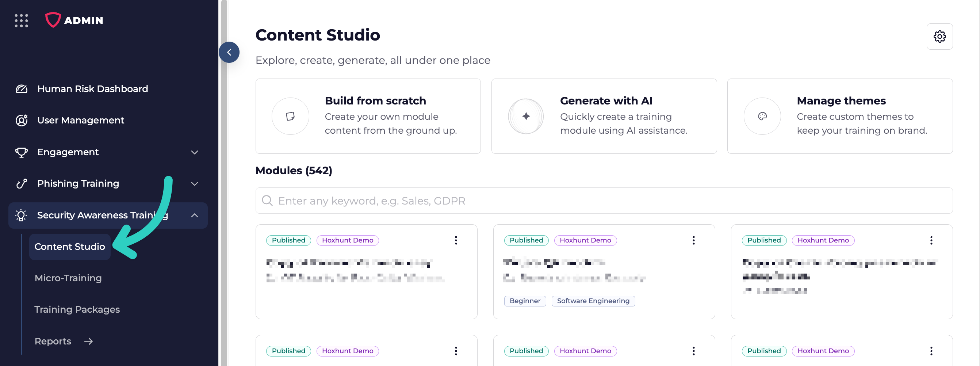Choose the Generate with AI card
Viewport: 980px width, 366px height.
(x=604, y=116)
